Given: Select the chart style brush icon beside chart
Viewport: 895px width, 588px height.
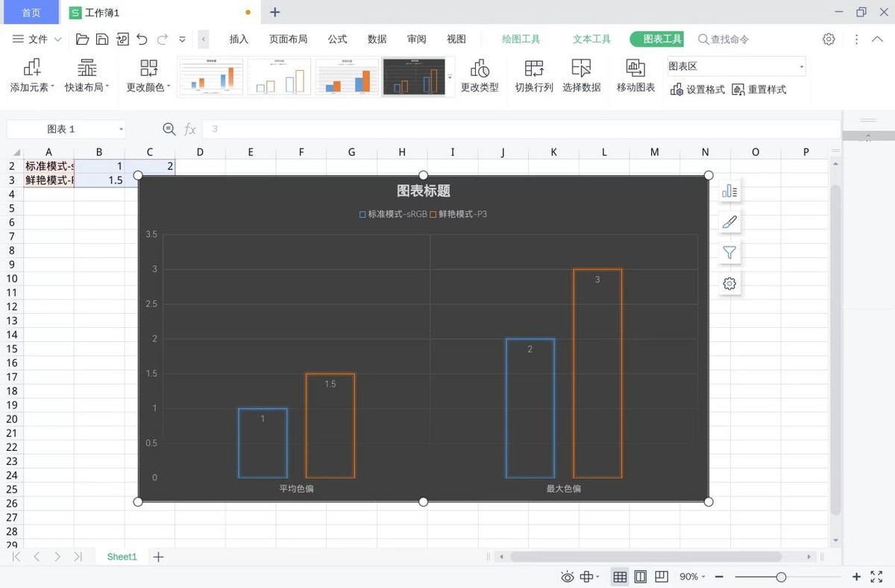Looking at the screenshot, I should click(729, 221).
